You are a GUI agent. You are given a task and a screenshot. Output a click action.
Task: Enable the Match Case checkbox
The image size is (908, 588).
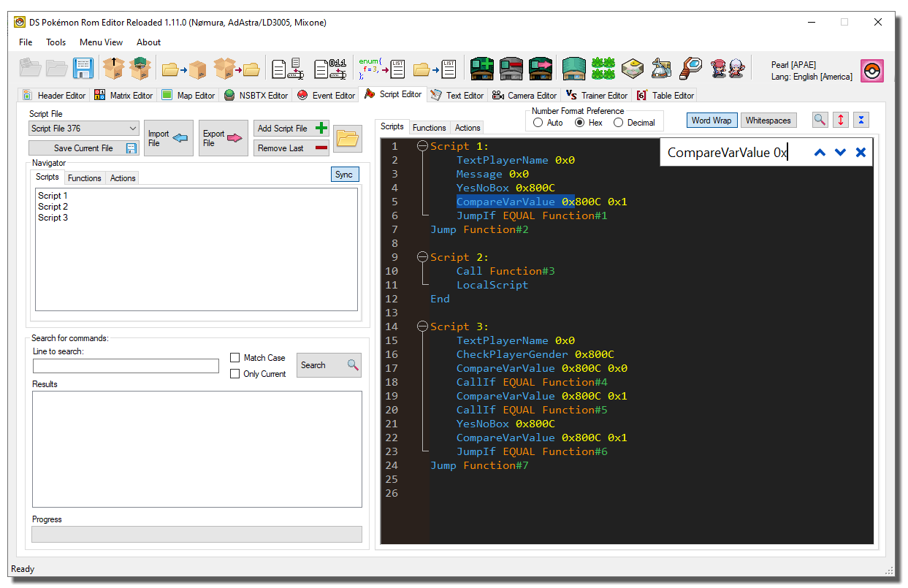pyautogui.click(x=235, y=358)
